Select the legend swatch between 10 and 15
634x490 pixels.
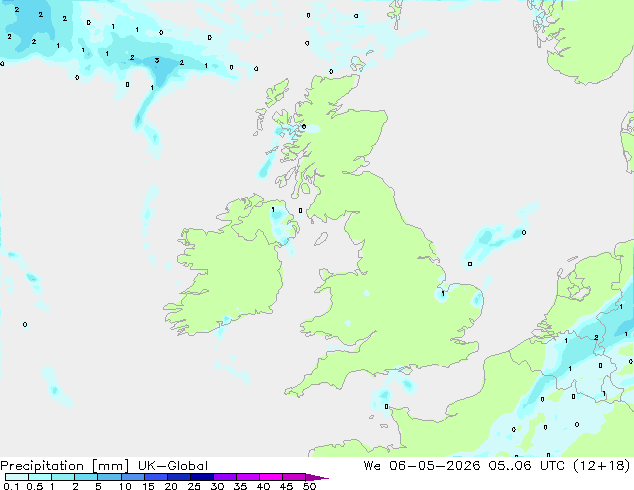pos(133,477)
